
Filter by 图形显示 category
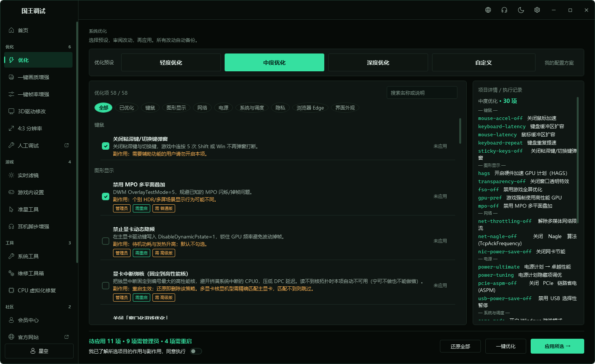point(176,108)
